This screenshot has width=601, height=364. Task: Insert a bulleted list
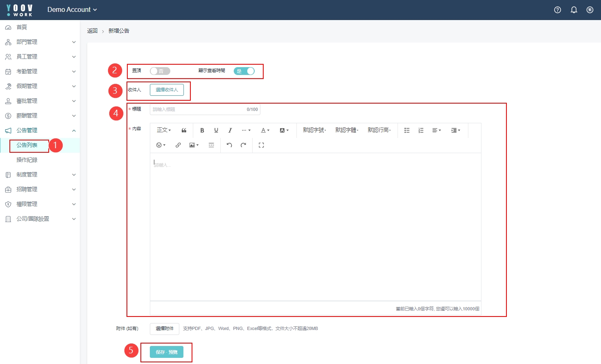pos(407,130)
